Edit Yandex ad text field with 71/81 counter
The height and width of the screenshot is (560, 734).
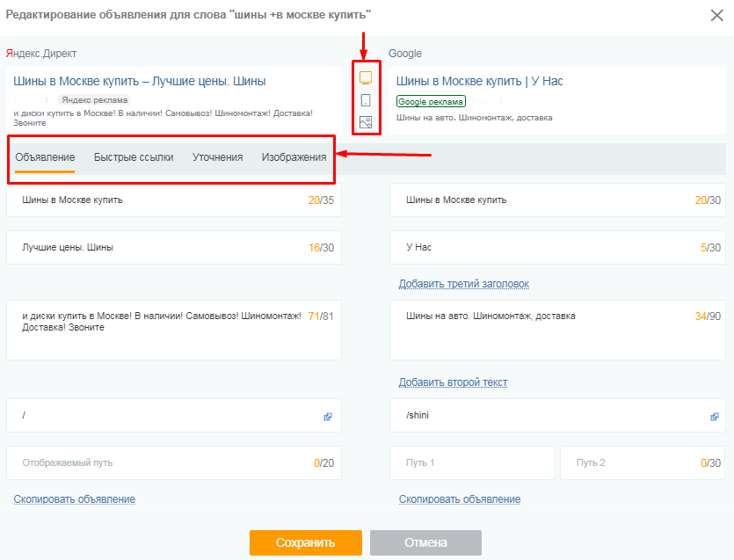tap(174, 330)
